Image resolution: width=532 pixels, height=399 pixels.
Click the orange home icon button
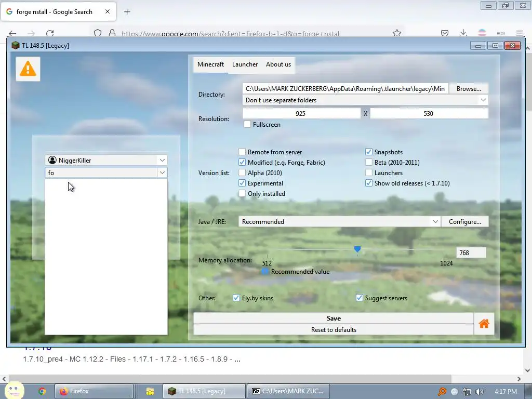point(484,324)
